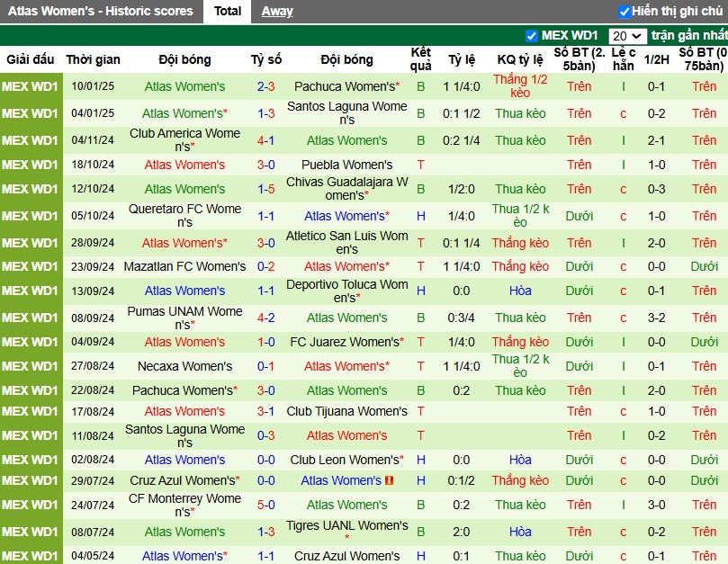The height and width of the screenshot is (564, 728).
Task: Click the 4-1 score on 04/11/24
Action: click(266, 140)
